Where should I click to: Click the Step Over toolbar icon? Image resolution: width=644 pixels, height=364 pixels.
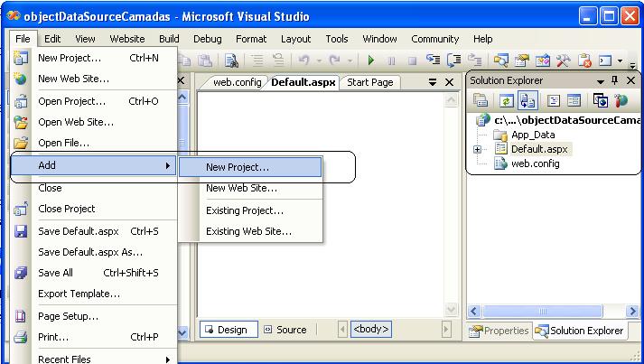(453, 61)
